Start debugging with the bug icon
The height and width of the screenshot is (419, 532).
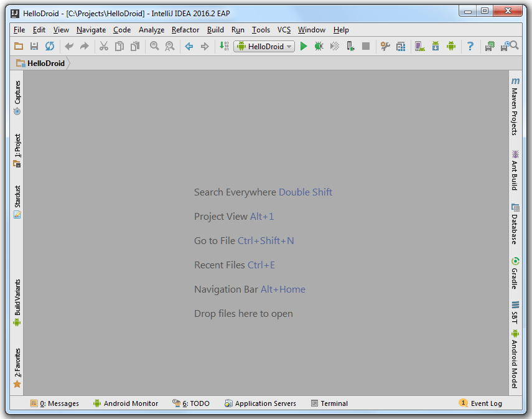pyautogui.click(x=319, y=46)
